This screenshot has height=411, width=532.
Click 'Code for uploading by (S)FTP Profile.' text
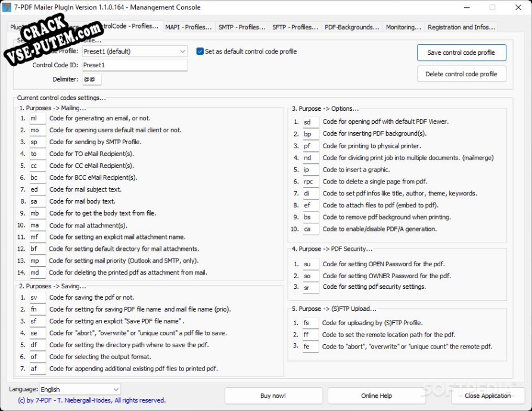pos(372,323)
